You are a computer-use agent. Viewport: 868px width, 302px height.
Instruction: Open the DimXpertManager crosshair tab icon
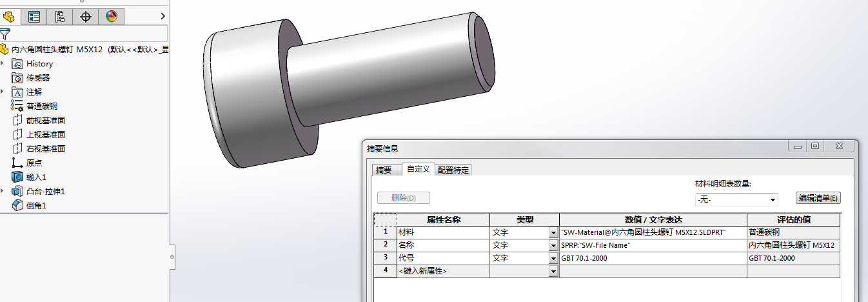(x=86, y=17)
